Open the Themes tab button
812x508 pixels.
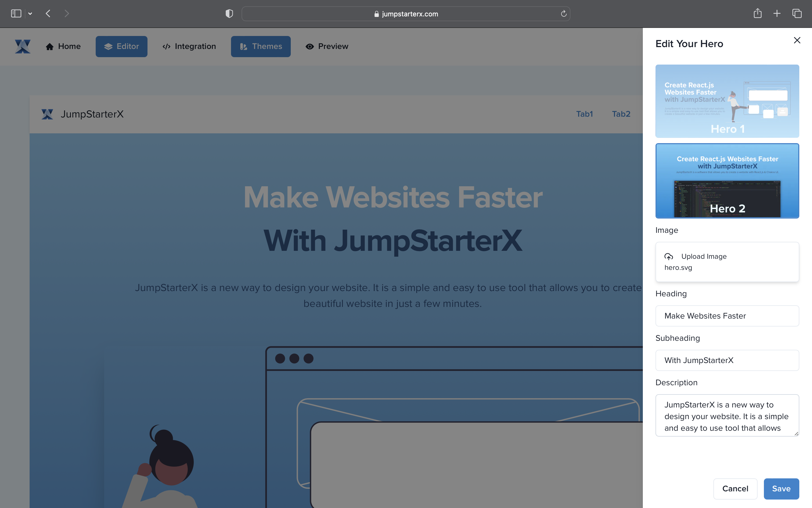click(x=261, y=46)
